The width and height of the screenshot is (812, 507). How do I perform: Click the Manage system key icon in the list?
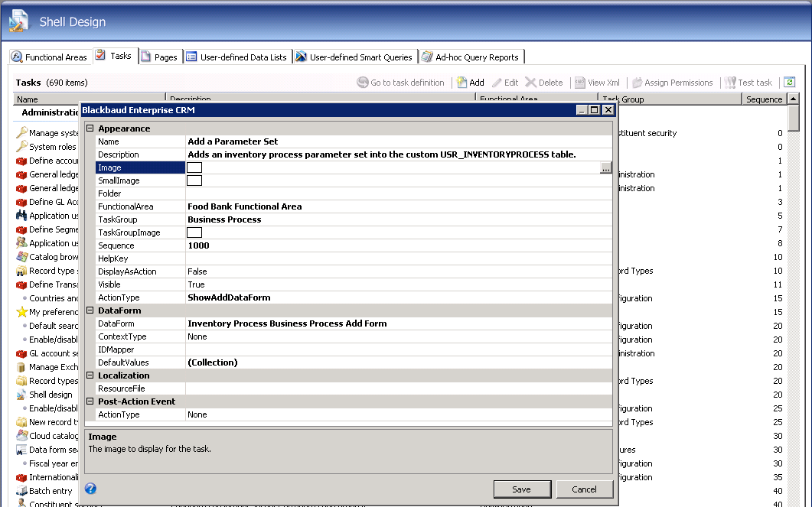[21, 133]
